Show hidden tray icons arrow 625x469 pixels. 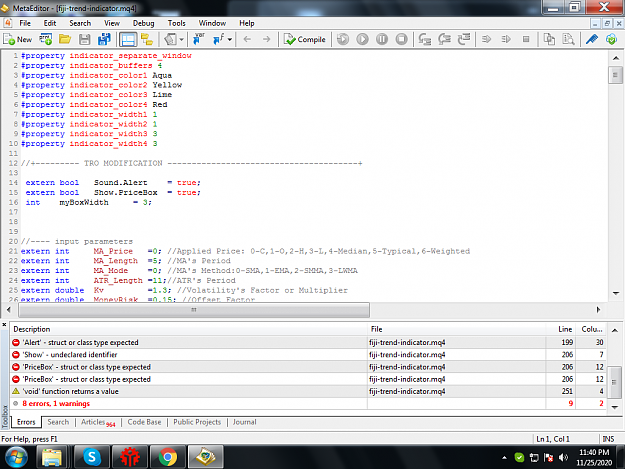coord(504,457)
